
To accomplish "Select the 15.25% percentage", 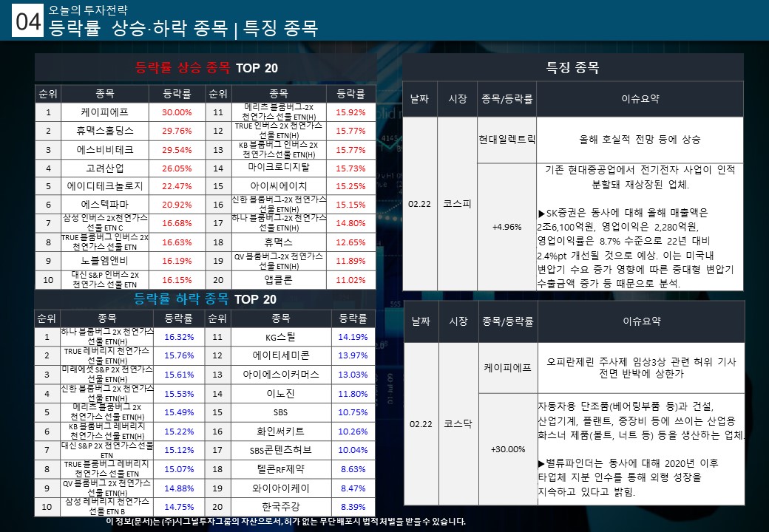I will [350, 186].
